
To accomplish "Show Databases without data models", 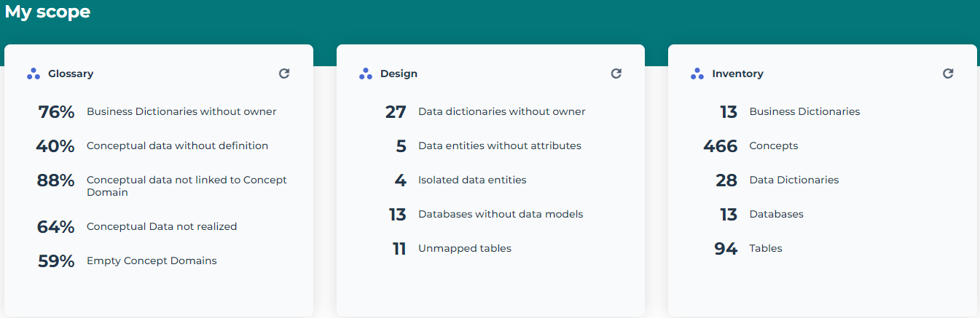I will click(501, 214).
